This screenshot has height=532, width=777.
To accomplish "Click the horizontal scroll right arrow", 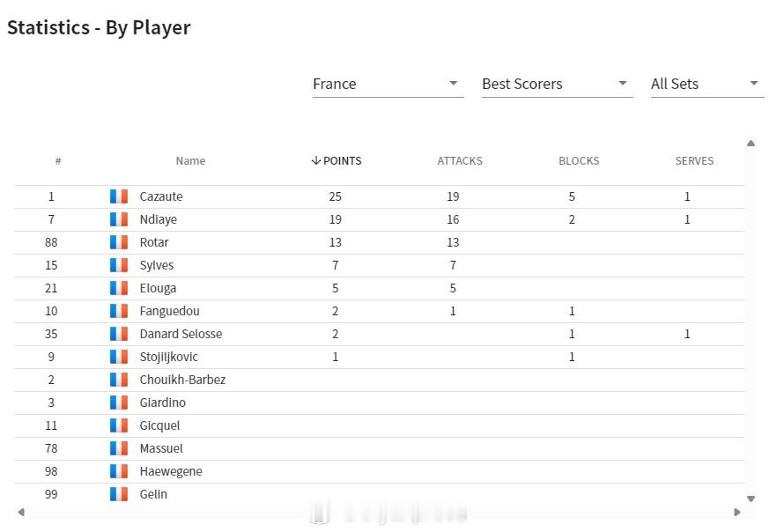I will click(736, 512).
